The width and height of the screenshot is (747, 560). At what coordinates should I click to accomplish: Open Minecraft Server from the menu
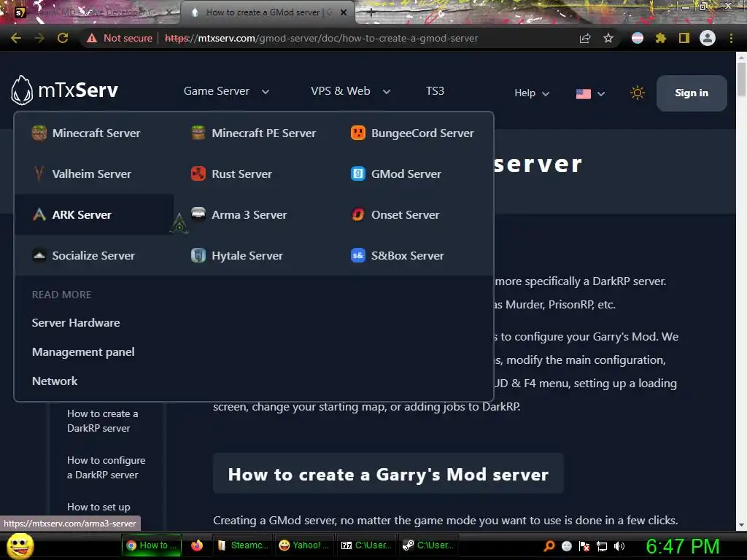click(x=96, y=133)
